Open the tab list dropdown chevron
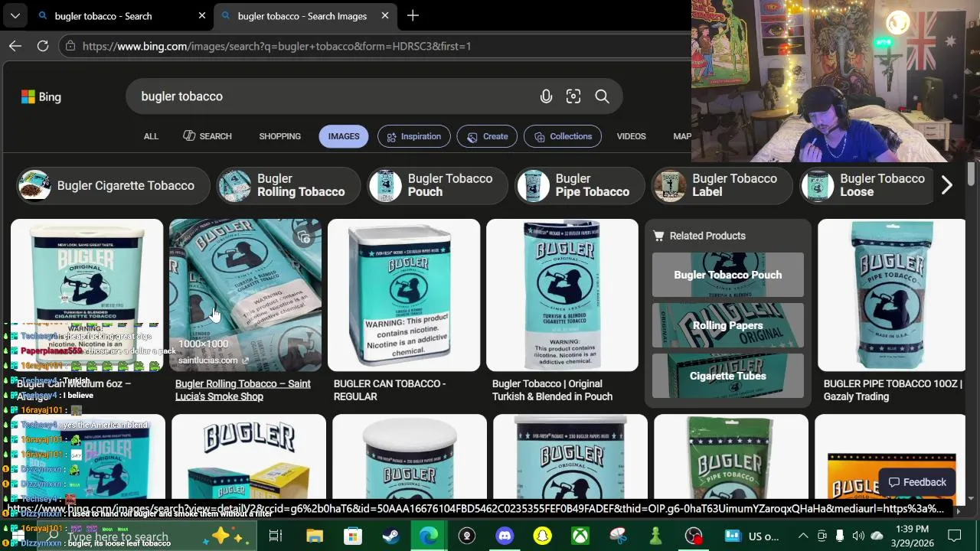This screenshot has width=980, height=551. click(15, 15)
